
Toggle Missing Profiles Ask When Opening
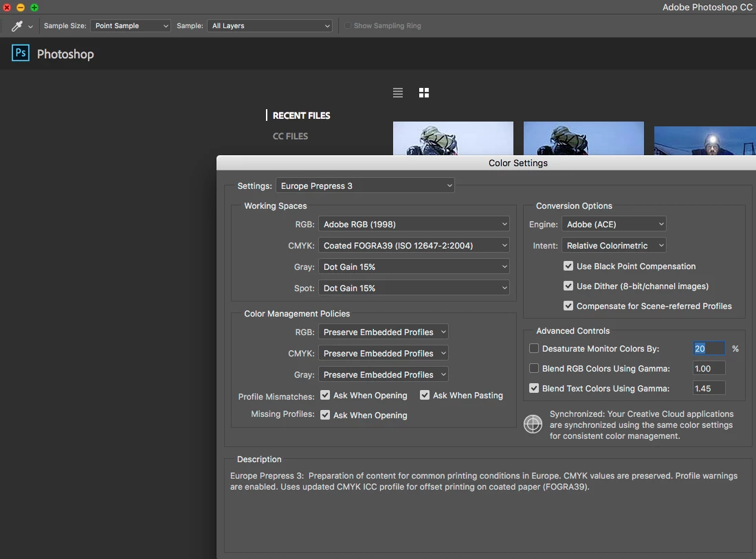326,415
